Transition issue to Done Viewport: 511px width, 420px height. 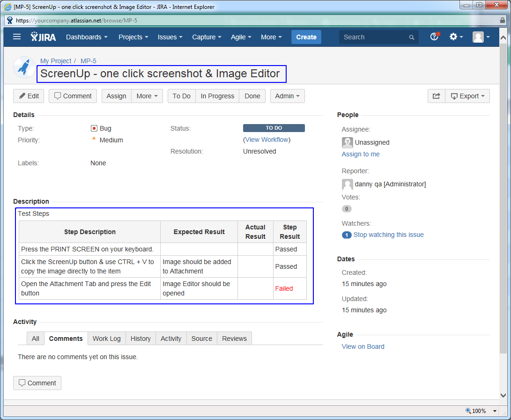click(x=252, y=96)
